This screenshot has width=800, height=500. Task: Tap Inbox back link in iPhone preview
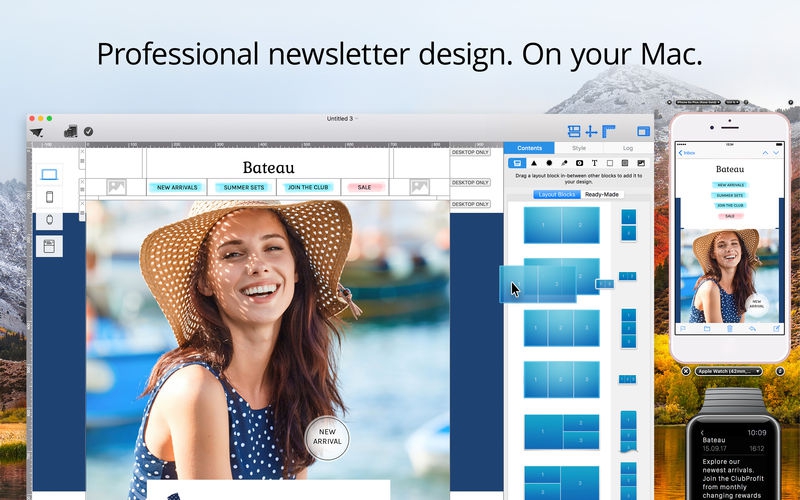(687, 153)
